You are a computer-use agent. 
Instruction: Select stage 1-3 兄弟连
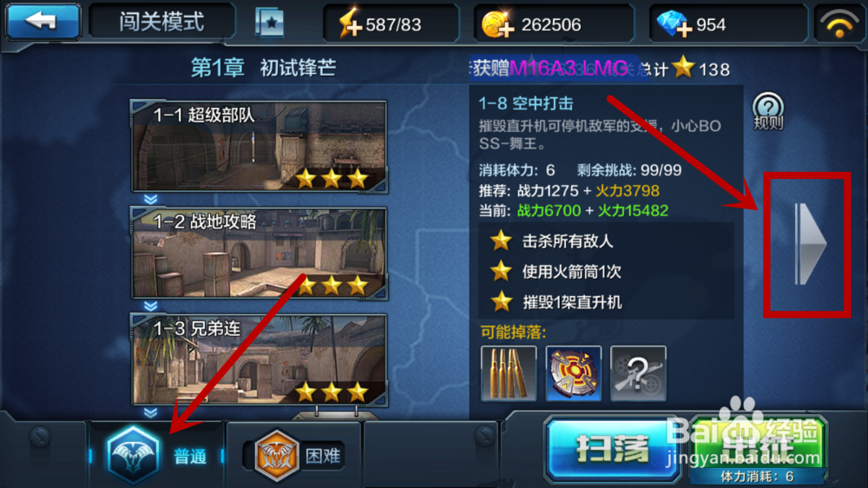tap(259, 360)
